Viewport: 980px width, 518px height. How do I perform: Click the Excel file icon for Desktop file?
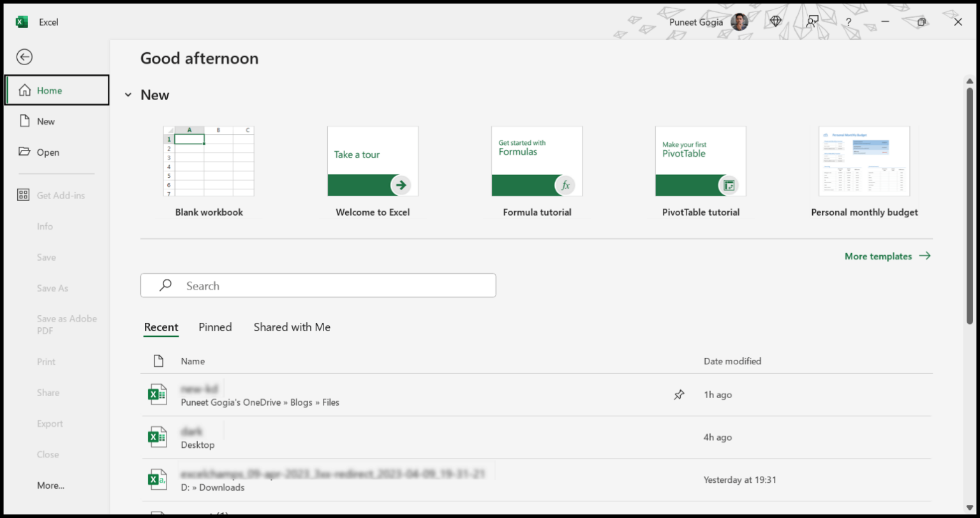tap(157, 437)
